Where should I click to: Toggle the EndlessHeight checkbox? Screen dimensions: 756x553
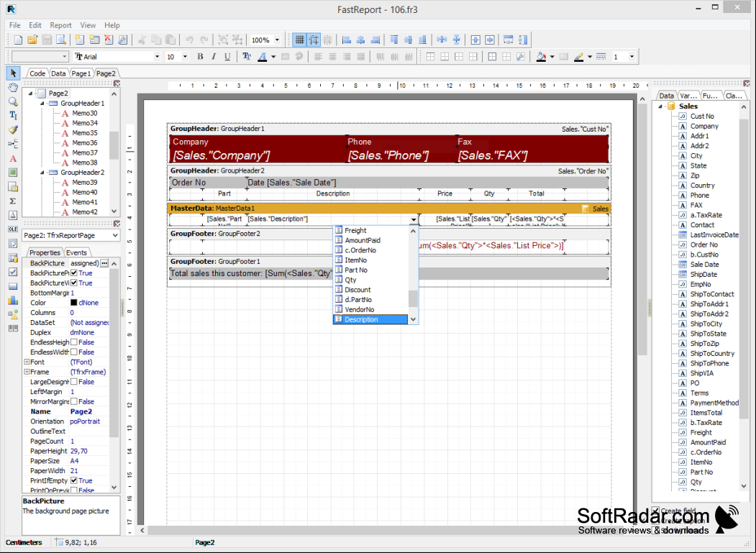click(x=74, y=342)
